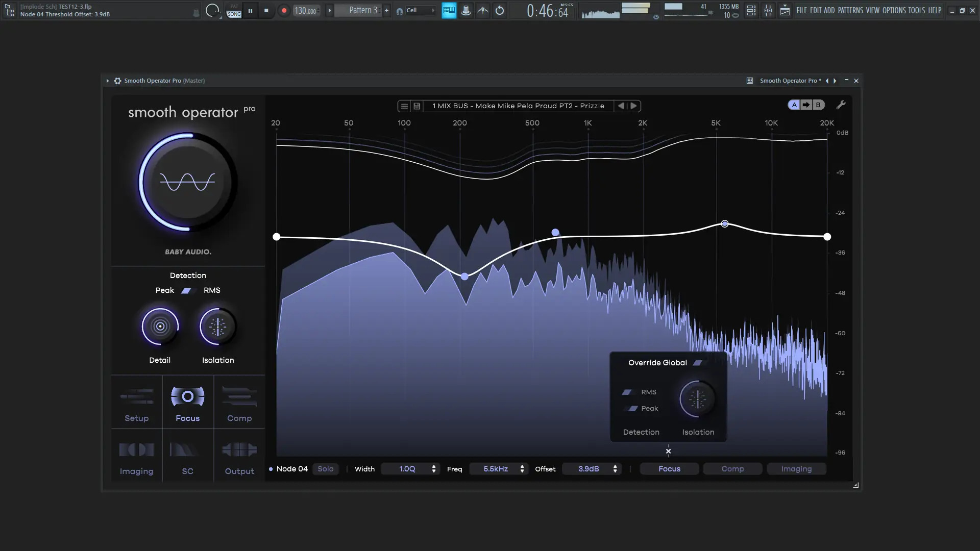The width and height of the screenshot is (980, 551).
Task: Click the preset save disk icon
Action: coord(417,106)
